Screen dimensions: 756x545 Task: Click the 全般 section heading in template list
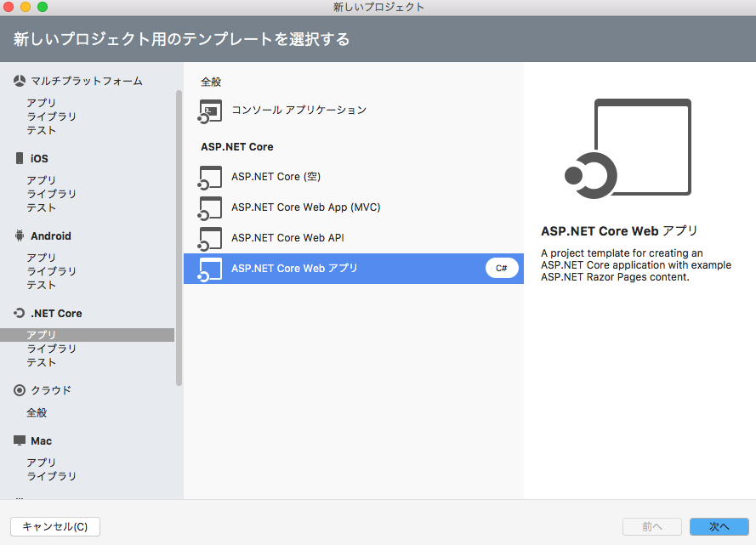click(211, 82)
